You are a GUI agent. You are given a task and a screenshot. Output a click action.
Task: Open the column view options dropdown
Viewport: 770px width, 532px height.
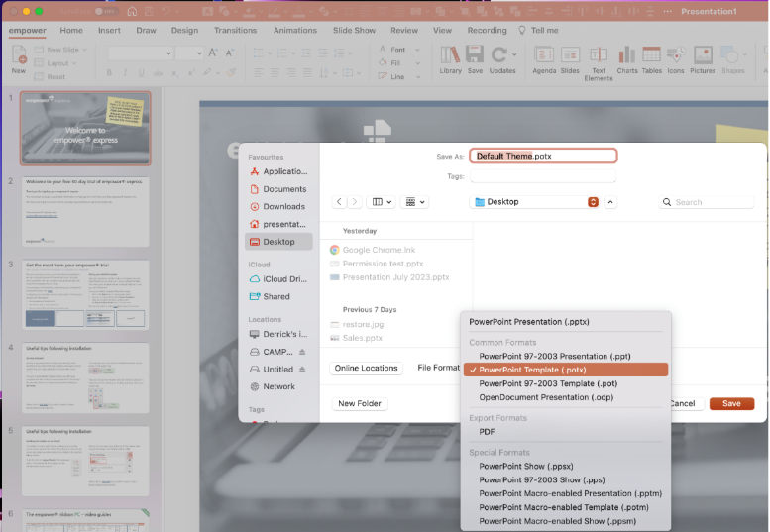pyautogui.click(x=382, y=202)
